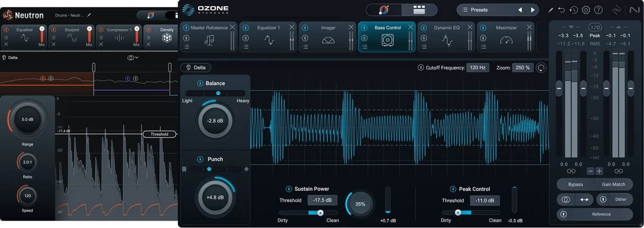Viewport: 644px width, 228px height.
Task: Open Neutron Compressor 1 preset list icon
Action: tap(101, 37)
